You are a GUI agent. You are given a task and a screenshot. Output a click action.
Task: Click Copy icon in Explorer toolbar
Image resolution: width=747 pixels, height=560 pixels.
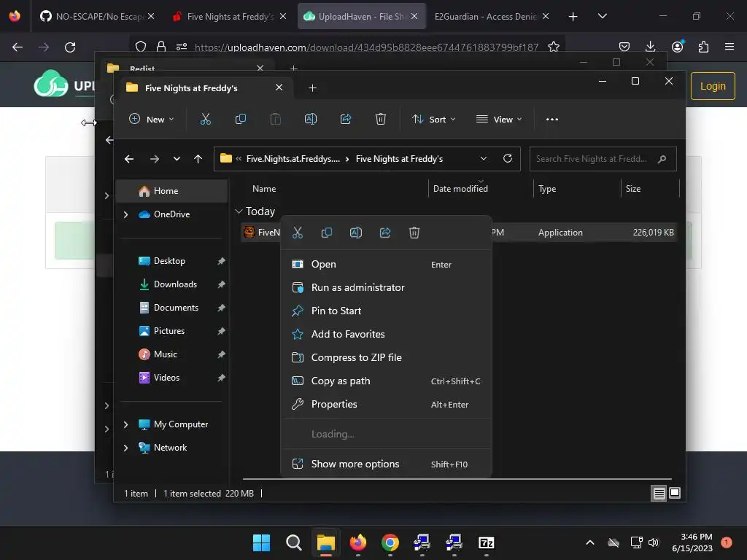[x=241, y=119]
